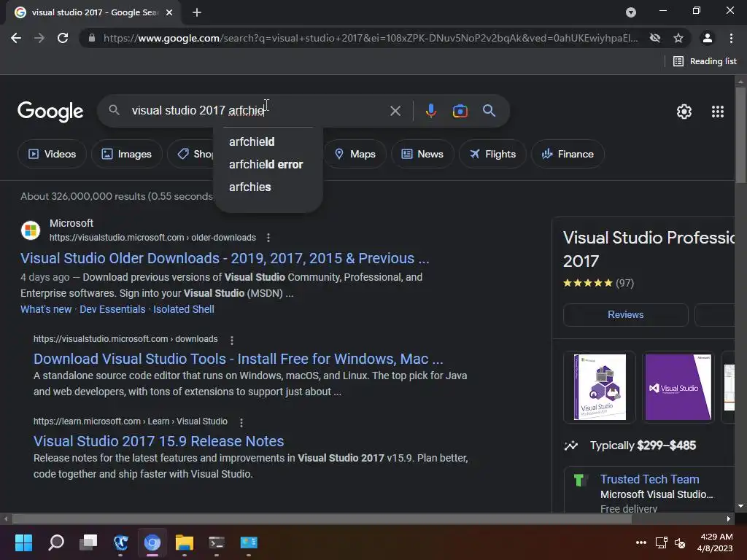Image resolution: width=747 pixels, height=560 pixels.
Task: Open more options for downloads result
Action: pos(231,340)
